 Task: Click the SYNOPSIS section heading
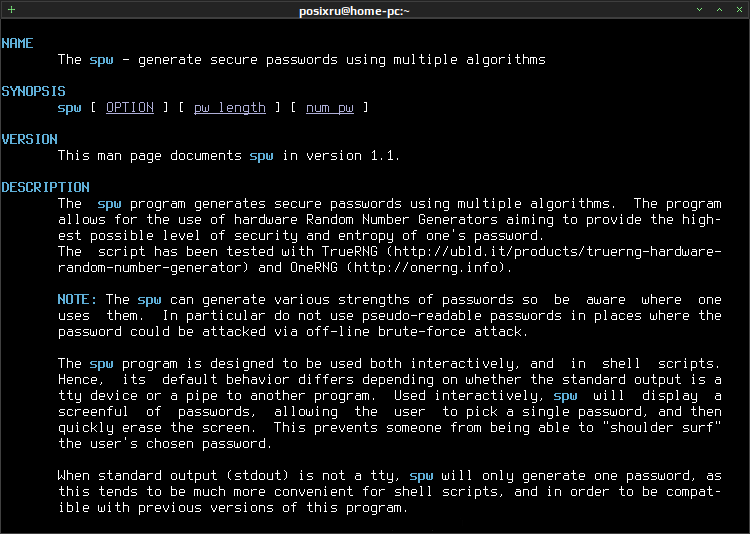tap(33, 91)
